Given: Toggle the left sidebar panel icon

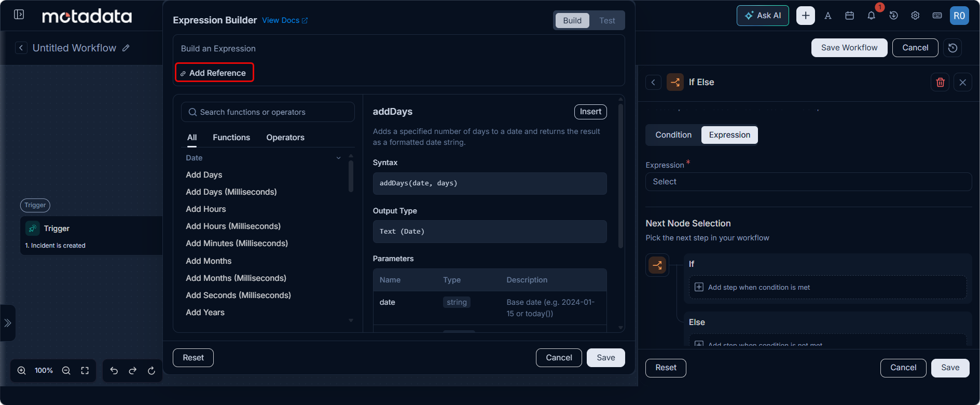Looking at the screenshot, I should click(x=19, y=15).
